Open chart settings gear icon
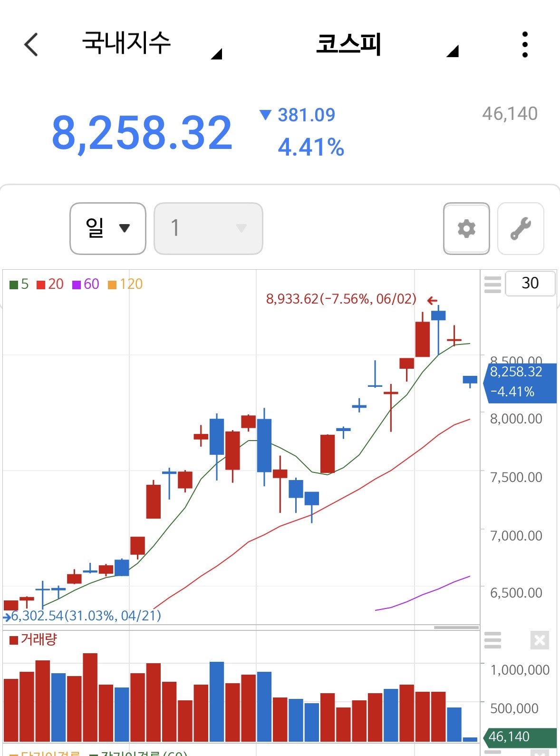 click(x=466, y=229)
